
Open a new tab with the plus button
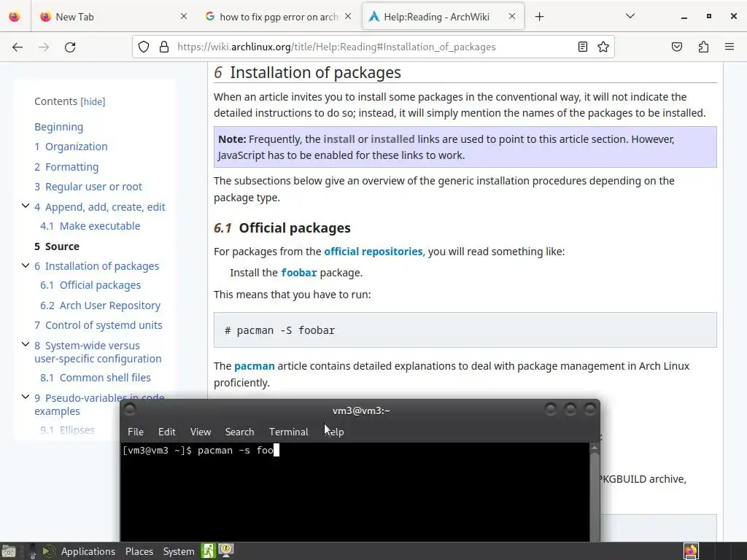pyautogui.click(x=539, y=17)
